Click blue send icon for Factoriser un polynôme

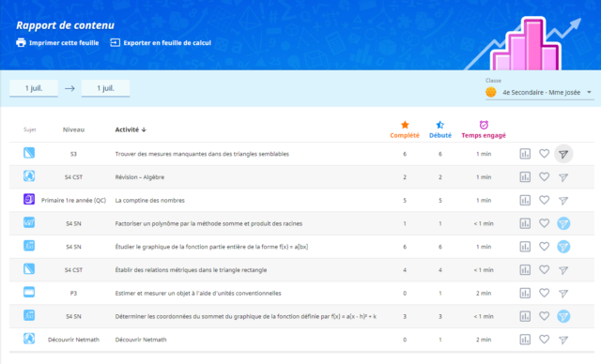tap(563, 223)
